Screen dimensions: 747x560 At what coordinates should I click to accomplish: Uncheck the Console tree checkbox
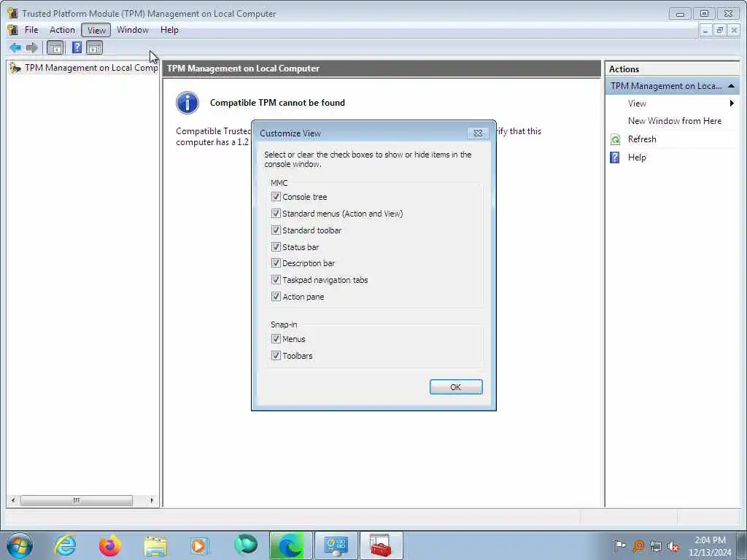coord(276,197)
